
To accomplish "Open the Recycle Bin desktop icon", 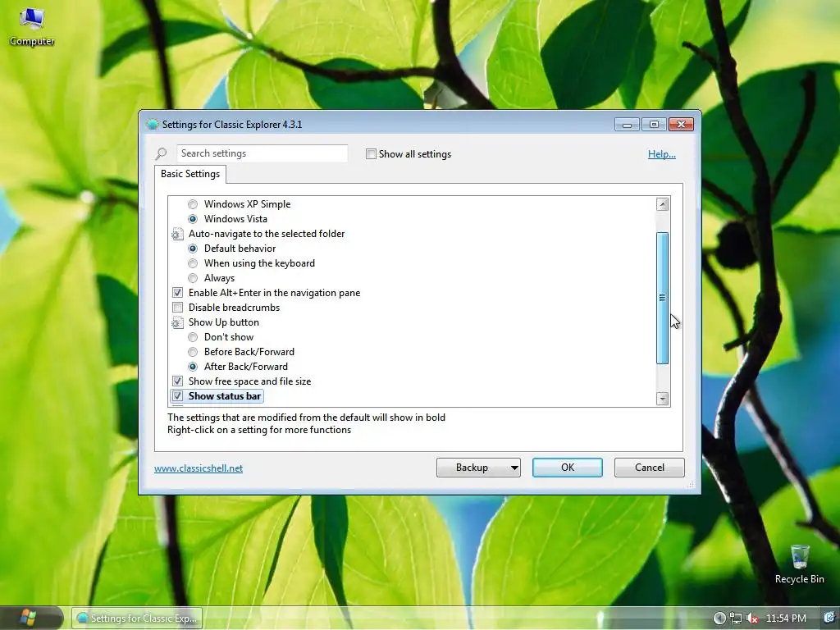I will coord(799,564).
